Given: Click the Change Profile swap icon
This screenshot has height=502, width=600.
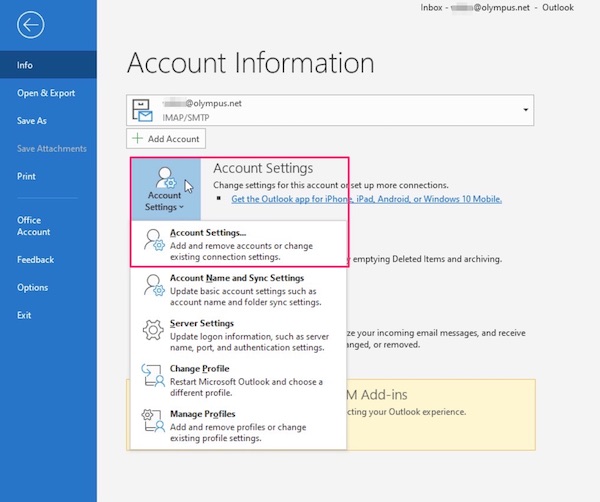Looking at the screenshot, I should (153, 375).
